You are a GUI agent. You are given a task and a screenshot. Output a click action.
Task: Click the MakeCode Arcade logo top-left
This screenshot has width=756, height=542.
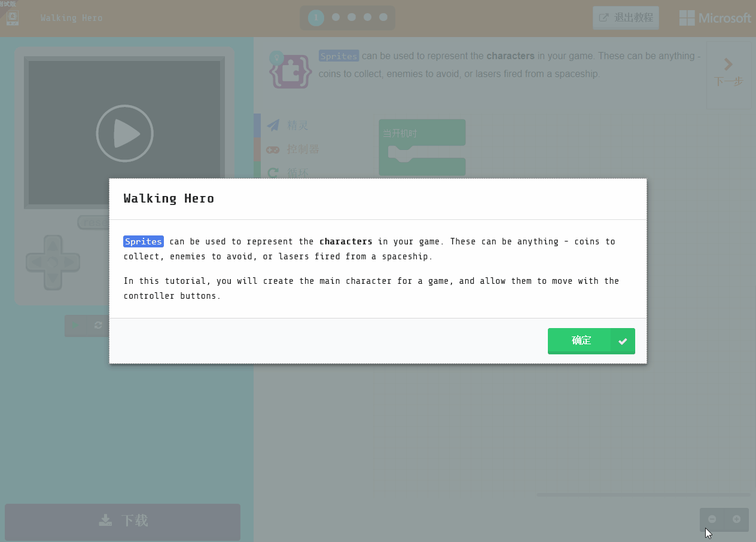click(x=12, y=17)
